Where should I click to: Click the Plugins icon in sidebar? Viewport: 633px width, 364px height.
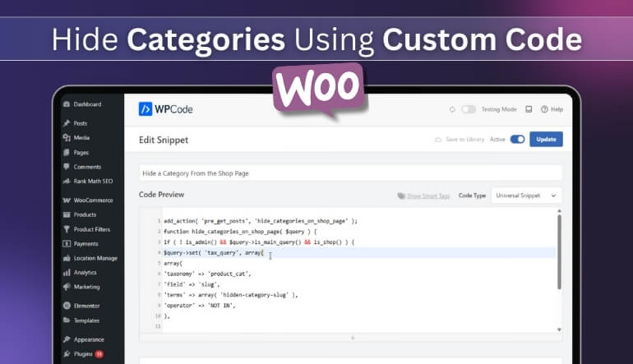[67, 354]
